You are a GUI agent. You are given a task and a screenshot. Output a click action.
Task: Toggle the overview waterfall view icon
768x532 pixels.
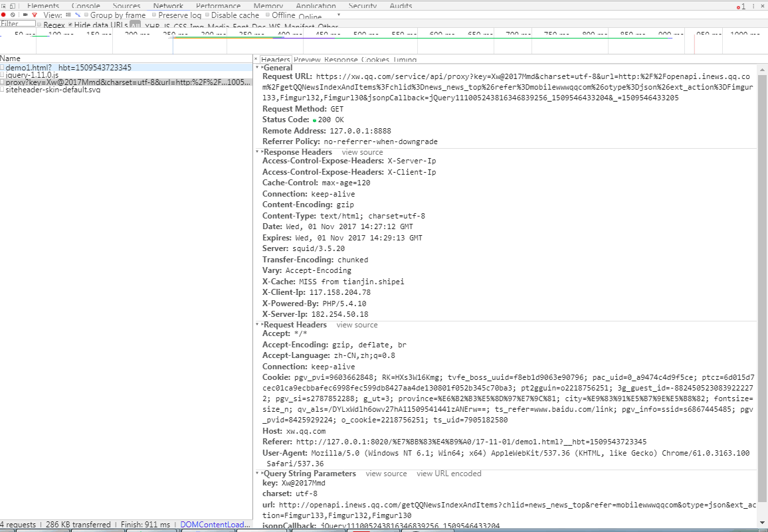click(77, 15)
